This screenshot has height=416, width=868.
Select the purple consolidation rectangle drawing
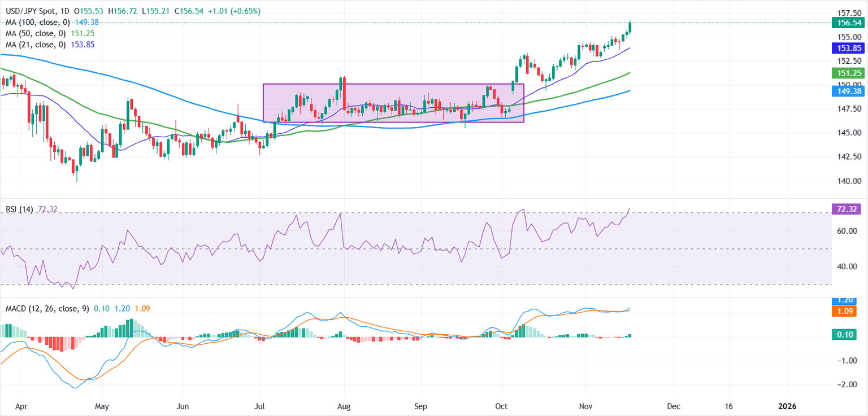(x=393, y=85)
